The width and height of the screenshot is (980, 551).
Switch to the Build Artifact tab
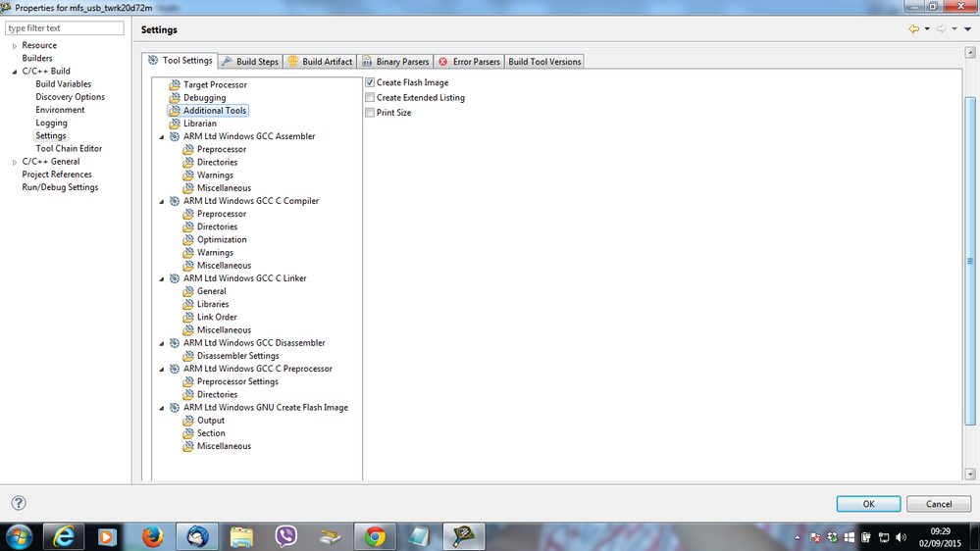click(320, 61)
